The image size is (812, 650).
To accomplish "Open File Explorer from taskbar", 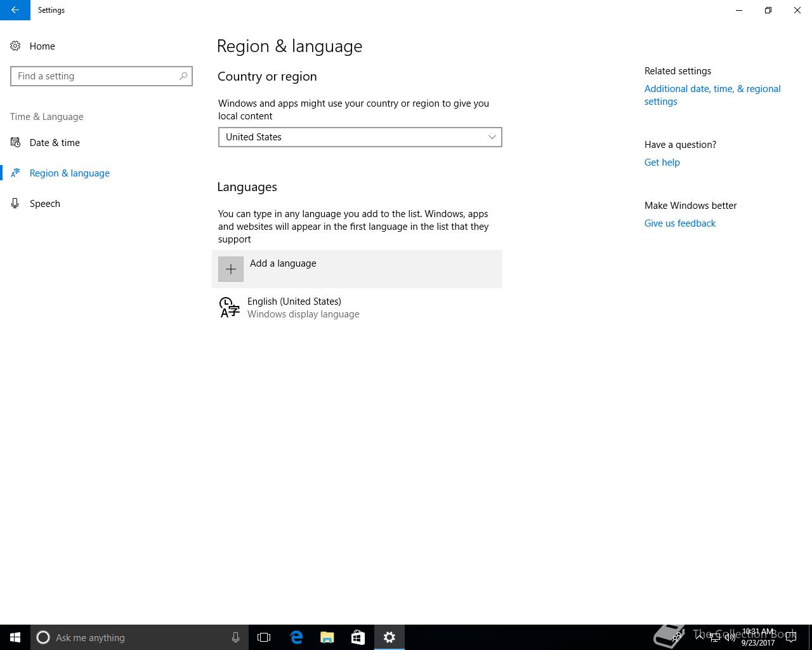I will point(327,637).
